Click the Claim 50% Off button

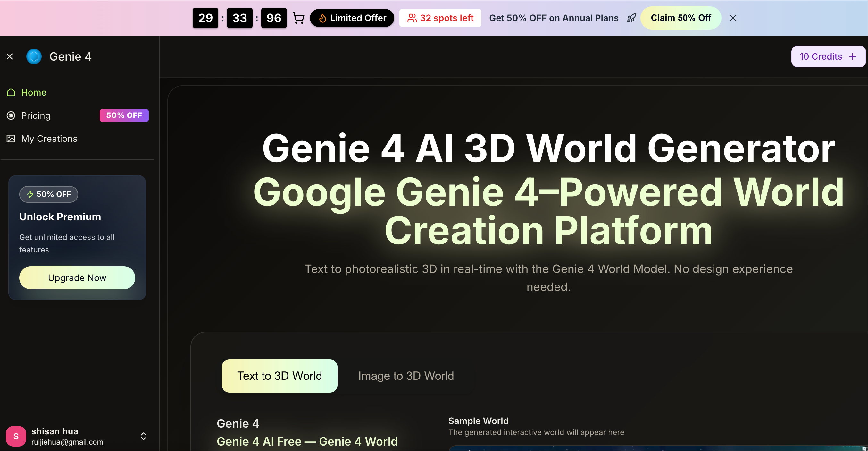[681, 18]
